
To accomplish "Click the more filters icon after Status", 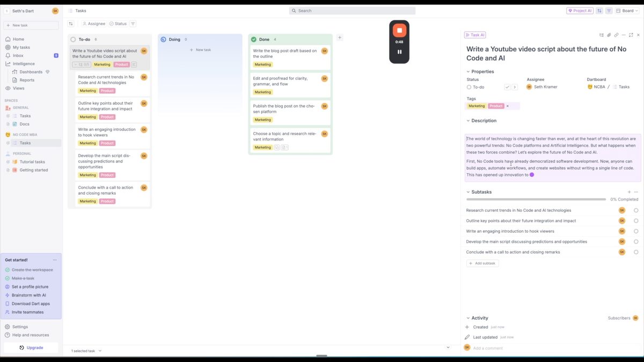I will [133, 24].
